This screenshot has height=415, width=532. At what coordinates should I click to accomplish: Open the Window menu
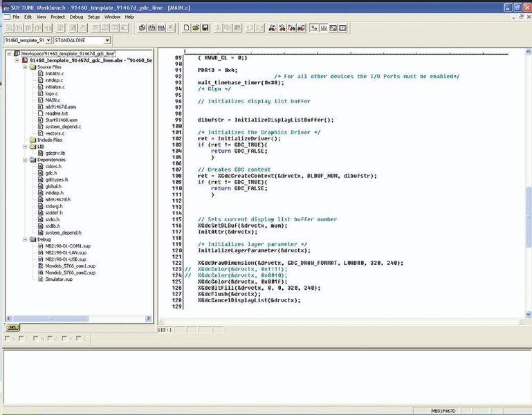pyautogui.click(x=112, y=17)
